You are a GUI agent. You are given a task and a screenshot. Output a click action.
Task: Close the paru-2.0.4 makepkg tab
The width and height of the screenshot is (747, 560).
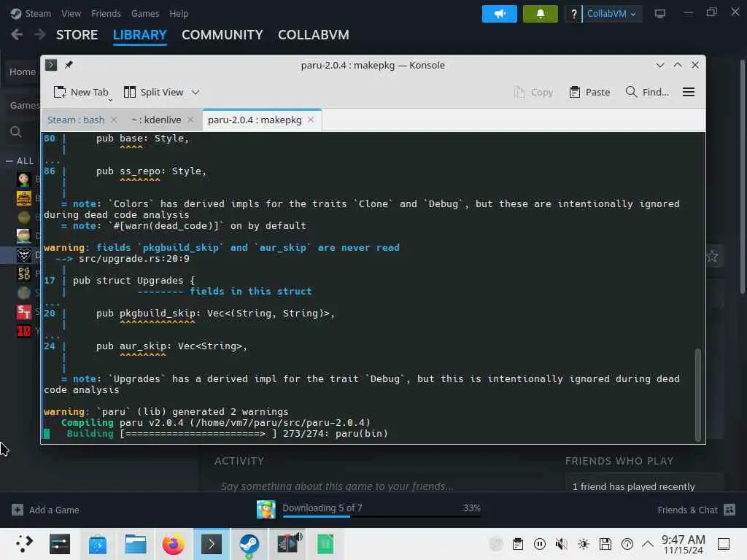click(311, 120)
